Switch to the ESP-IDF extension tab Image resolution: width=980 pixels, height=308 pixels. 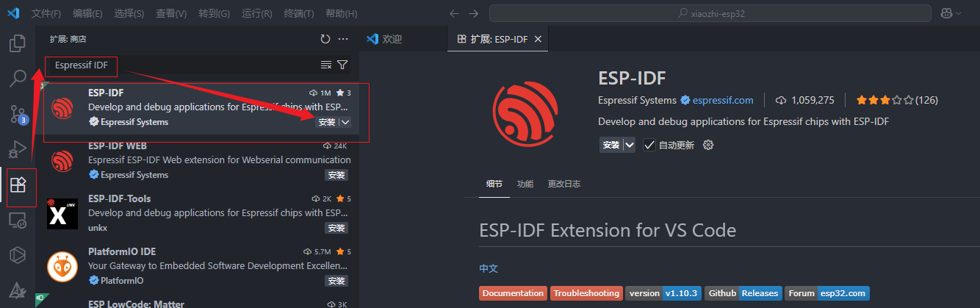pyautogui.click(x=499, y=39)
